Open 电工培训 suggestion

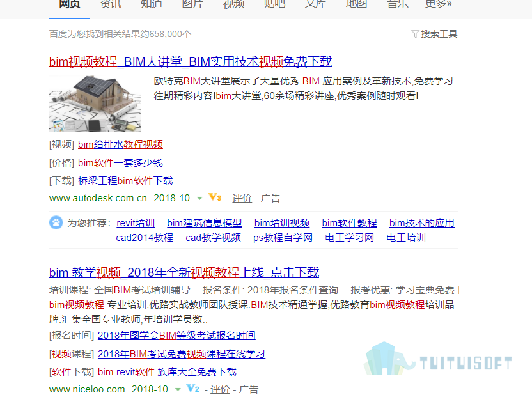point(406,238)
